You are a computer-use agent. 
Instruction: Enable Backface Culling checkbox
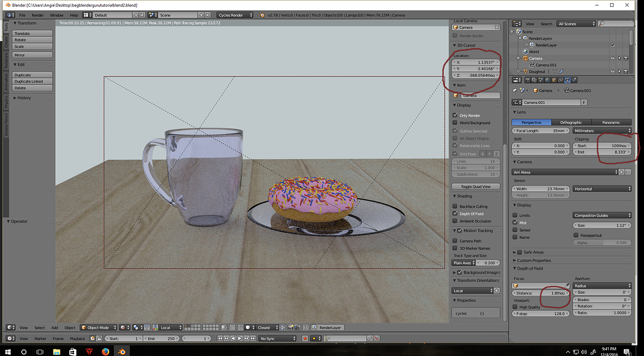pyautogui.click(x=455, y=206)
